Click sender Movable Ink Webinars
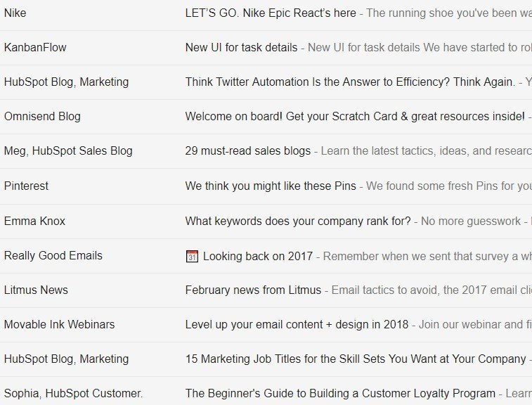This screenshot has height=405, width=532. point(59,325)
